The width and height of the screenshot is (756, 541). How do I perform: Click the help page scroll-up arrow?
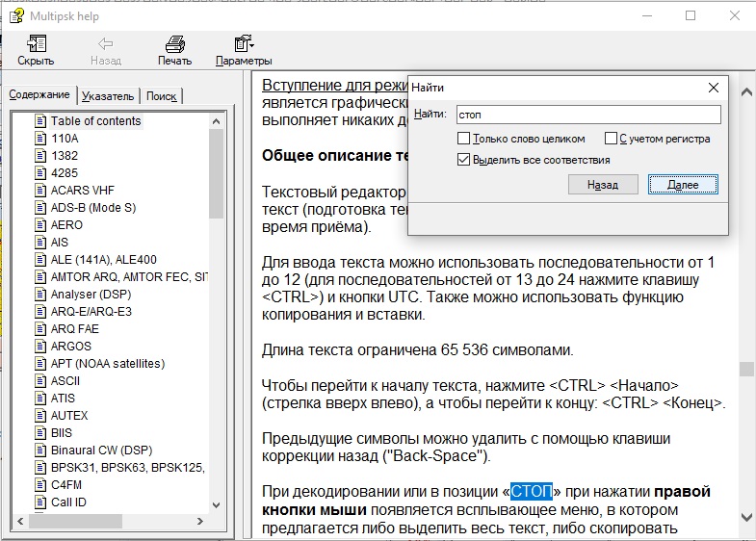tap(746, 91)
